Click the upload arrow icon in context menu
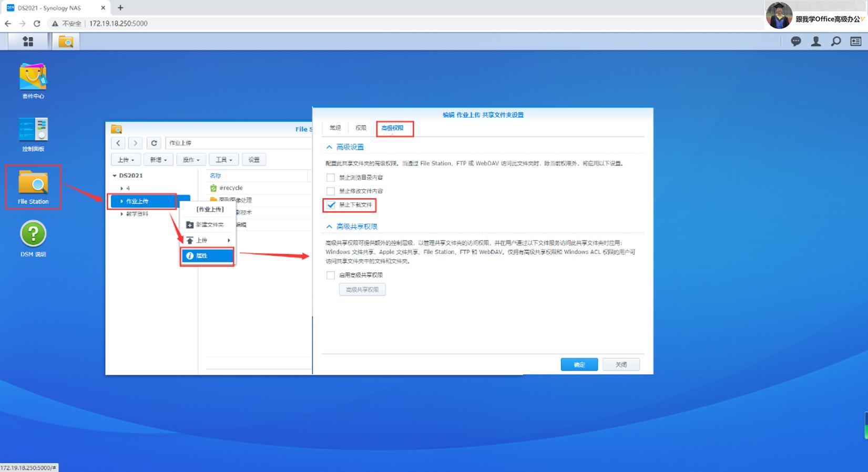The height and width of the screenshot is (472, 868). [x=190, y=240]
